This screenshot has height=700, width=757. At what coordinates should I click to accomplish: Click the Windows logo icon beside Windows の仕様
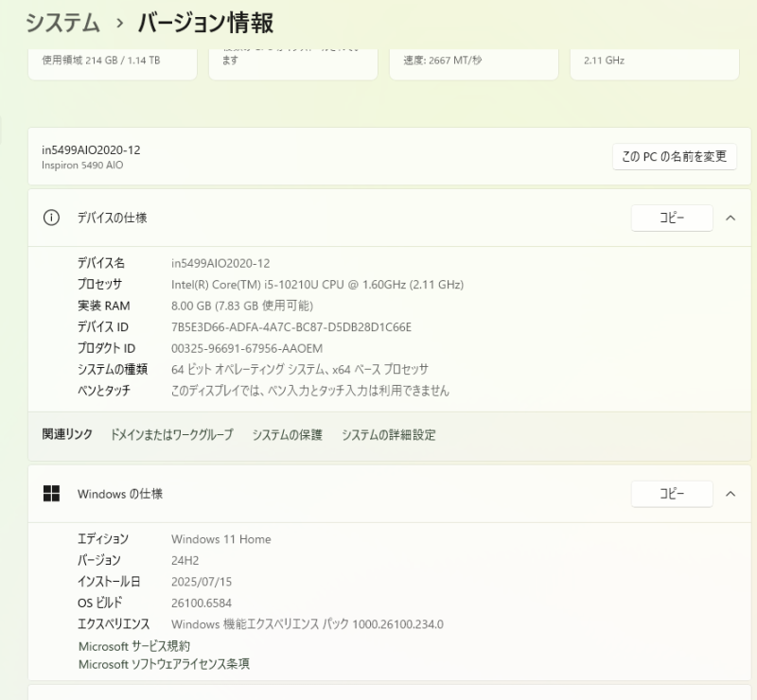[x=51, y=494]
